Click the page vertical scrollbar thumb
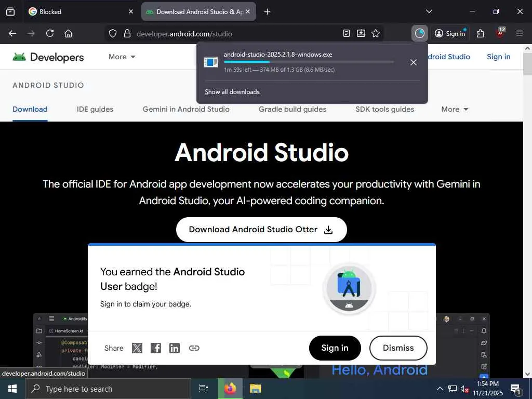 click(x=527, y=64)
